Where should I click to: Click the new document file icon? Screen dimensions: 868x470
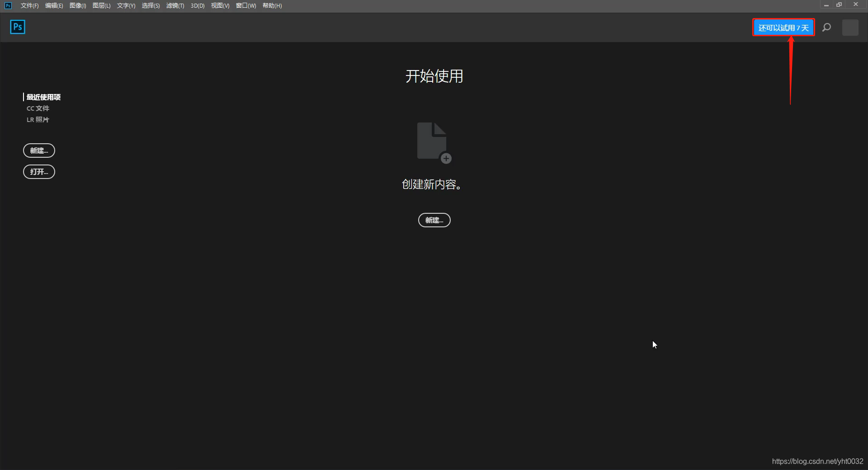click(x=434, y=143)
